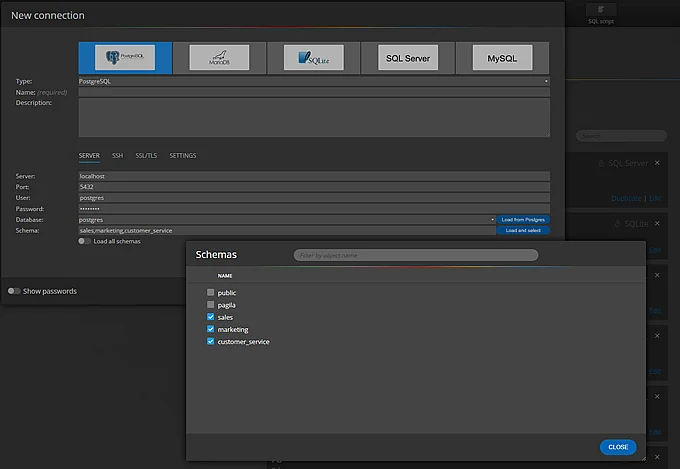Choose the MariaDB connection icon
Image resolution: width=680 pixels, height=469 pixels.
coord(219,57)
